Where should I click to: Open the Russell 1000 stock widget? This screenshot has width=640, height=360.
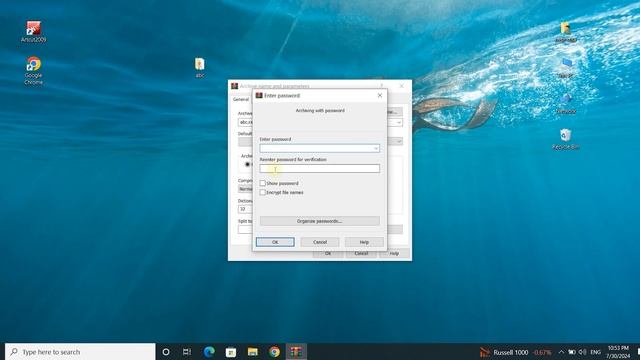pos(516,352)
